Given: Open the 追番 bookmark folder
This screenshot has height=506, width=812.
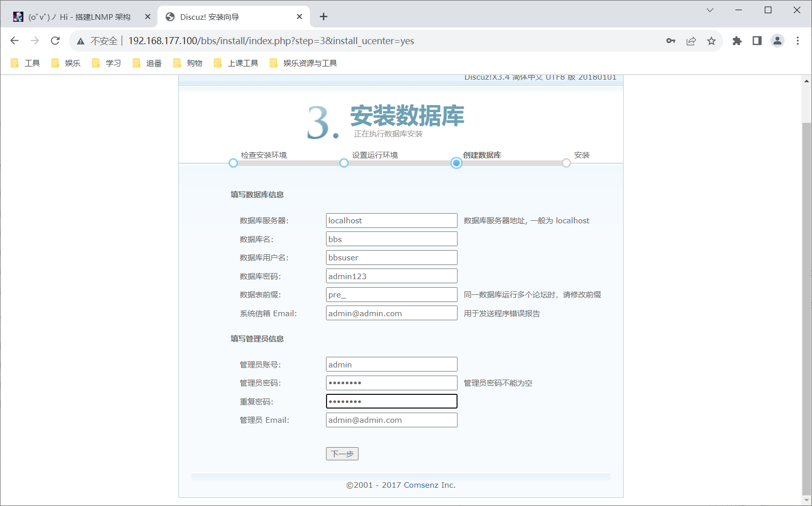Looking at the screenshot, I should point(147,63).
